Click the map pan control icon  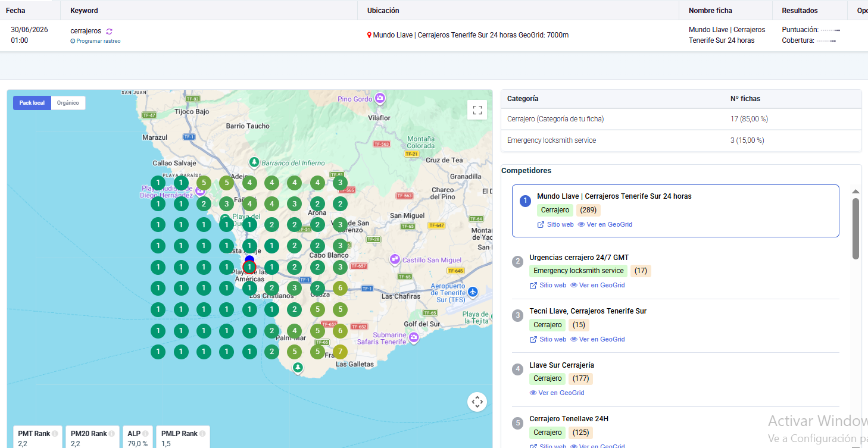[x=477, y=402]
